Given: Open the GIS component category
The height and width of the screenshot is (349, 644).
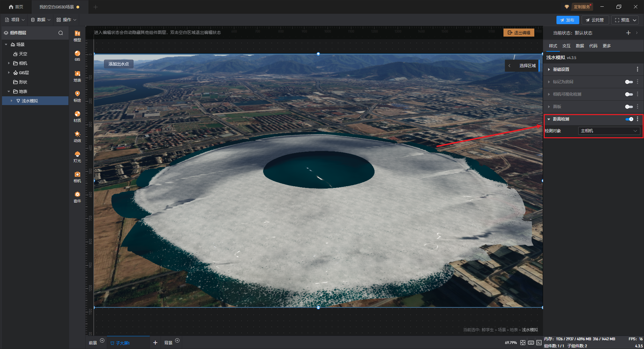Looking at the screenshot, I should [x=77, y=56].
